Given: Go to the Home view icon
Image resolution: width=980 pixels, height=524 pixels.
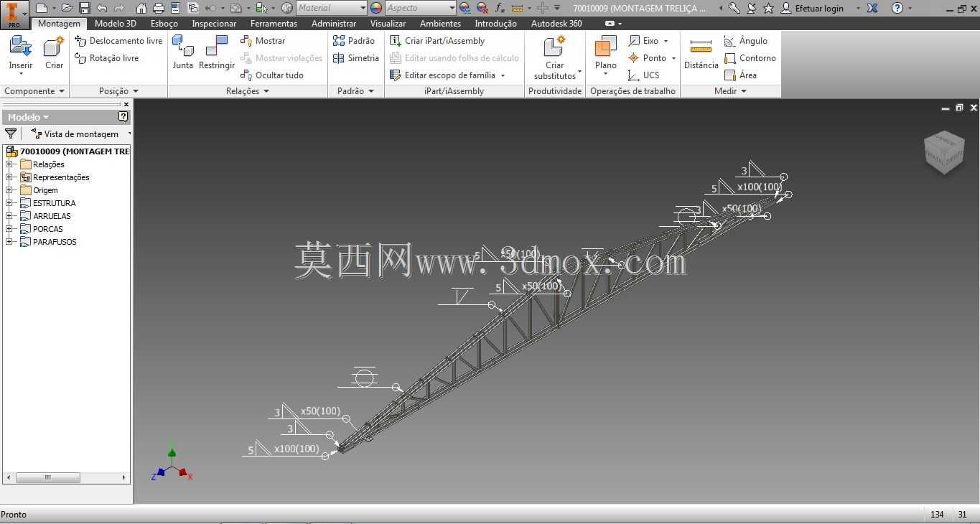Looking at the screenshot, I should pyautogui.click(x=141, y=8).
